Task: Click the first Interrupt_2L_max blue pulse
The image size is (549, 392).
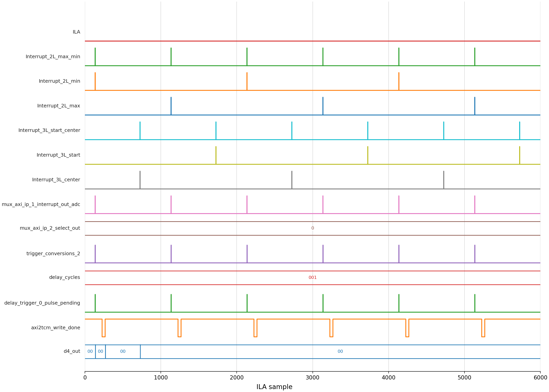Action: pos(171,106)
